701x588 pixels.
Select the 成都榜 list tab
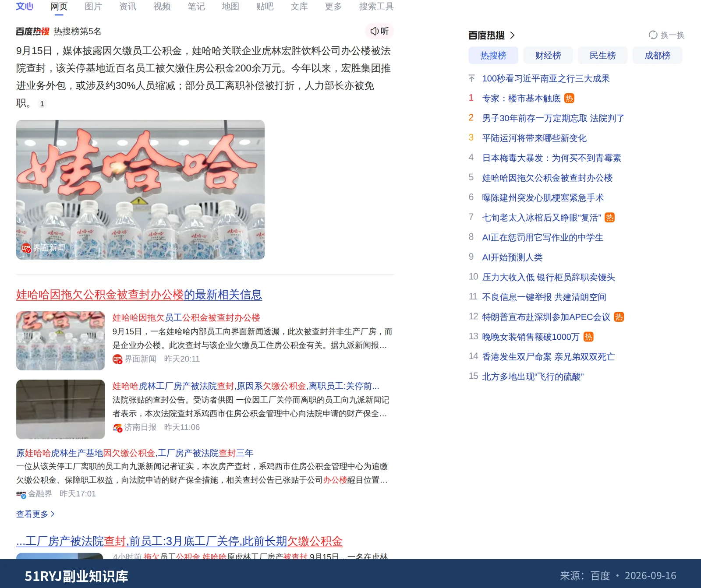(x=657, y=56)
